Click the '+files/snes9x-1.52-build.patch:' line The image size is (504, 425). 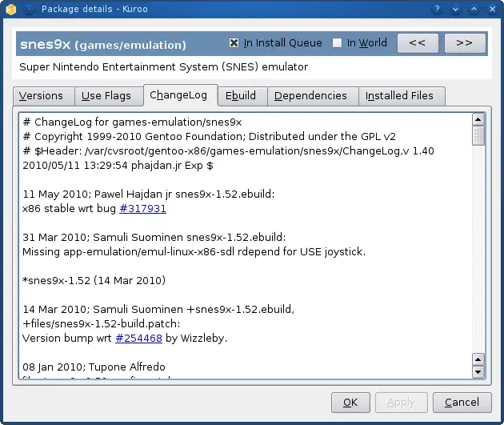tap(102, 323)
